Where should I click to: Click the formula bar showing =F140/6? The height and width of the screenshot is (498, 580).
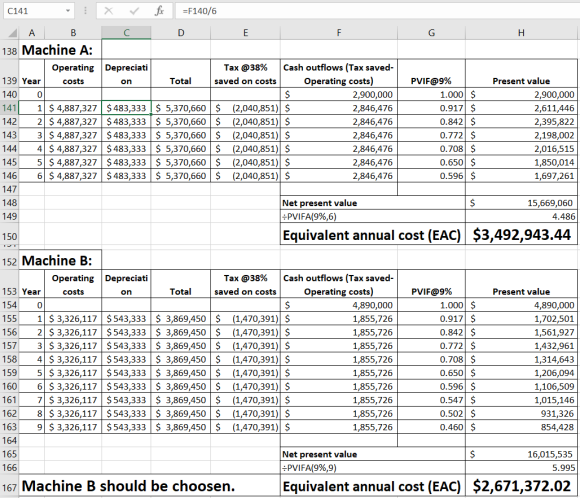pyautogui.click(x=377, y=11)
